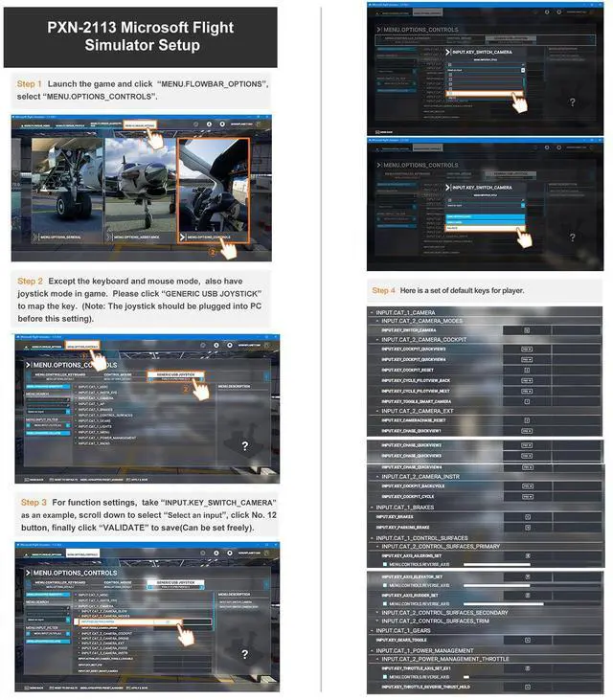Click the highlighted VALIDATE button in lower right screenshot
This screenshot has width=613, height=700.
[x=486, y=228]
